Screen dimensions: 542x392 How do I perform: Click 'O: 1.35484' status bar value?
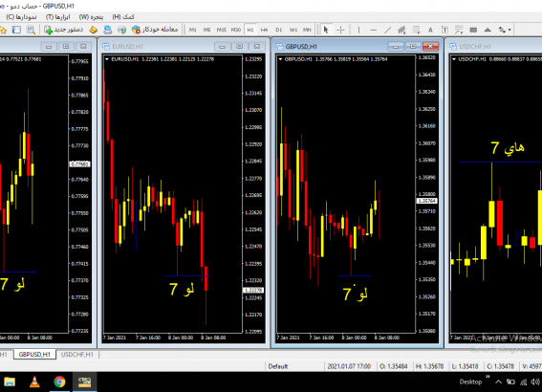(394, 366)
